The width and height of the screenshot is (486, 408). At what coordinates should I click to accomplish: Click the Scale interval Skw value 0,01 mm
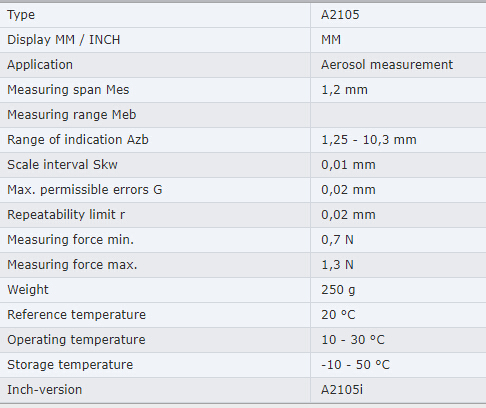tap(348, 165)
